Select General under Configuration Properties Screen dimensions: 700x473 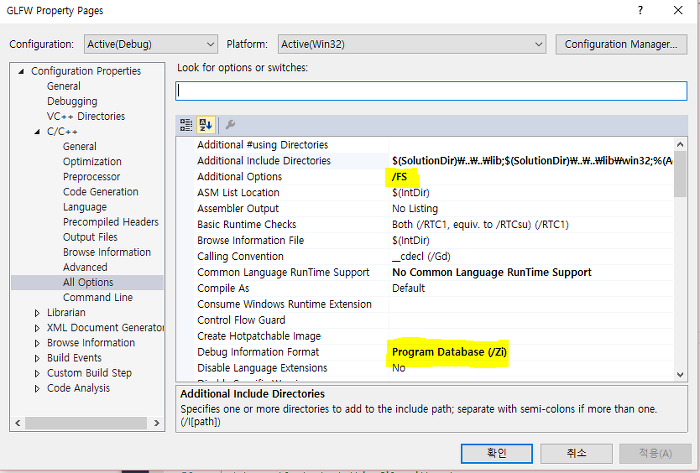(64, 86)
